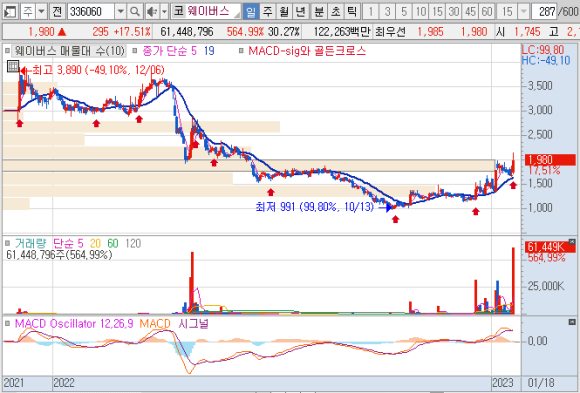The height and width of the screenshot is (393, 580).
Task: Open the 웨이버스 stock name selector
Action: tap(213, 11)
